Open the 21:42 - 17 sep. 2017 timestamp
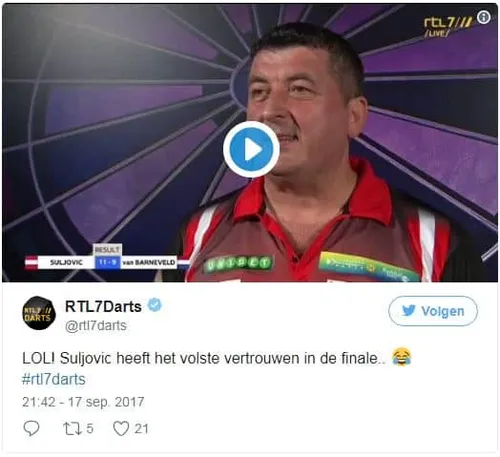500x457 pixels. (83, 402)
